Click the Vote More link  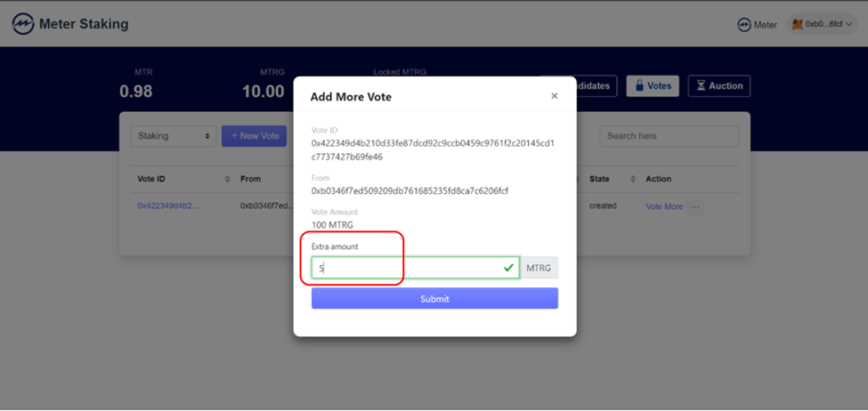click(x=664, y=206)
